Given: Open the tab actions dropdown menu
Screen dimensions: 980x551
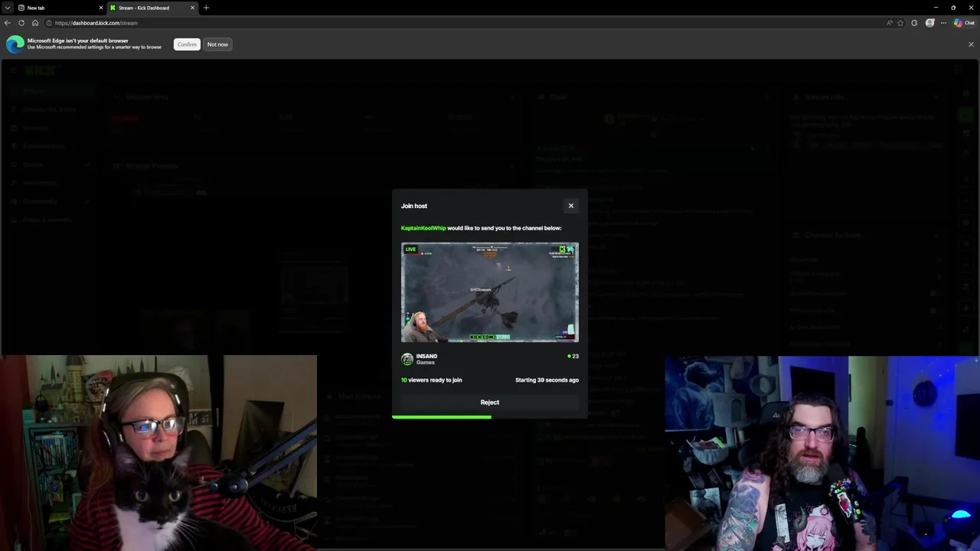Looking at the screenshot, I should [x=7, y=8].
